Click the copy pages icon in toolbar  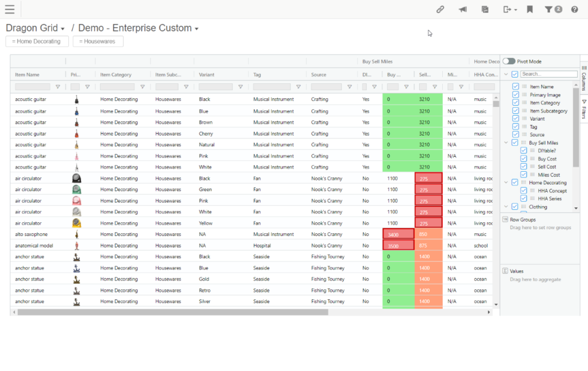click(x=485, y=9)
